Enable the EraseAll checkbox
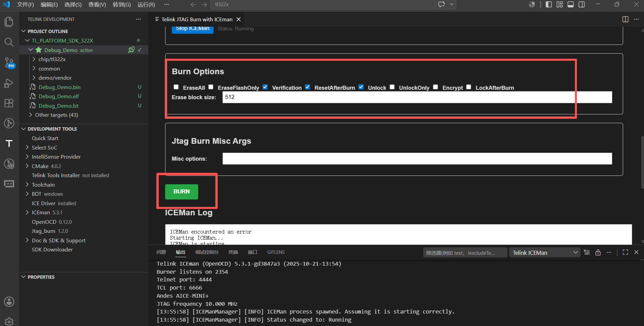This screenshot has height=326, width=644. click(176, 87)
